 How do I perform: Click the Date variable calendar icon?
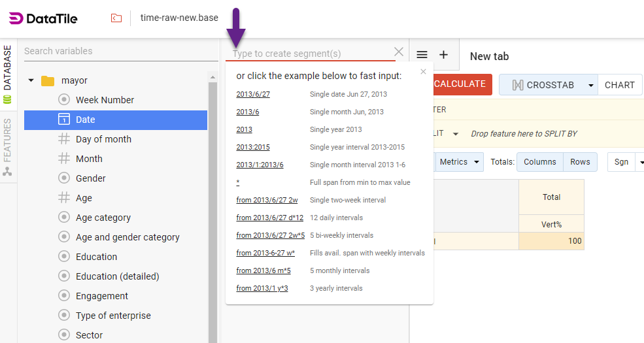pyautogui.click(x=64, y=120)
